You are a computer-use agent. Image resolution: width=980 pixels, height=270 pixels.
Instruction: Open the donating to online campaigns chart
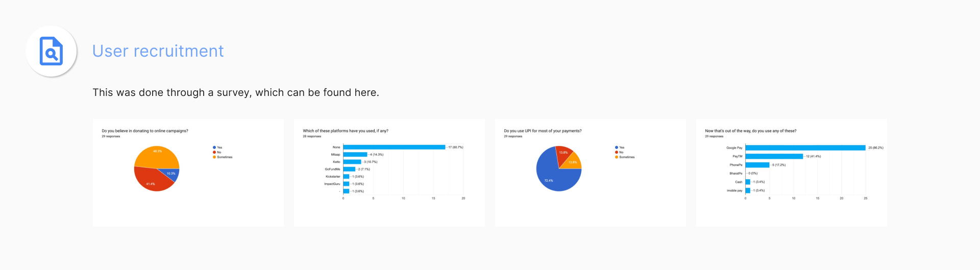click(x=188, y=173)
